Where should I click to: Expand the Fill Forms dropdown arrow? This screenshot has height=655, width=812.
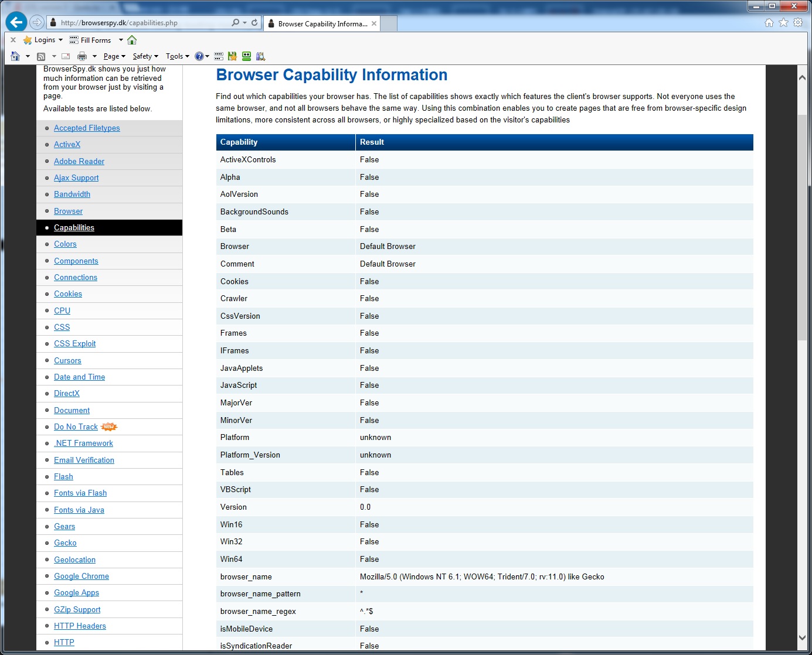click(121, 40)
